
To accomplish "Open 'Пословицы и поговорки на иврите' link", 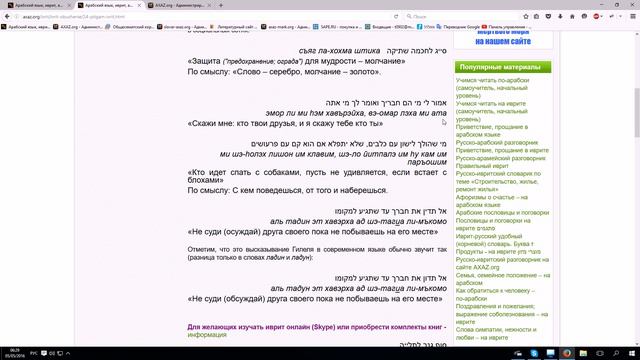I will tap(493, 224).
